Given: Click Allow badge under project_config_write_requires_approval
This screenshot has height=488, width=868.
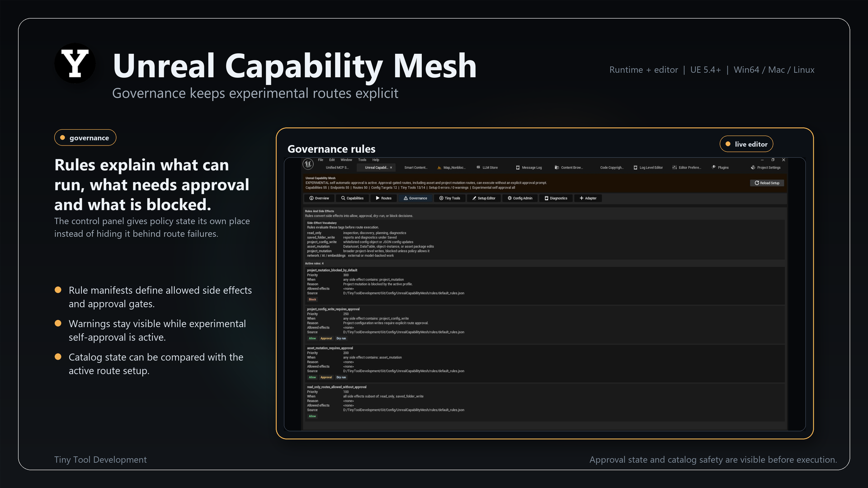Looking at the screenshot, I should (312, 338).
